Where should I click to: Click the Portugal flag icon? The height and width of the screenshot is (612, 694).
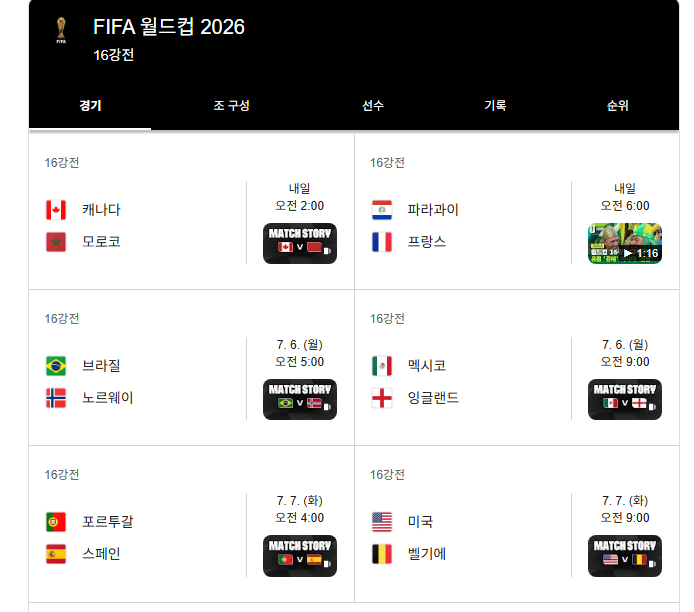click(56, 522)
